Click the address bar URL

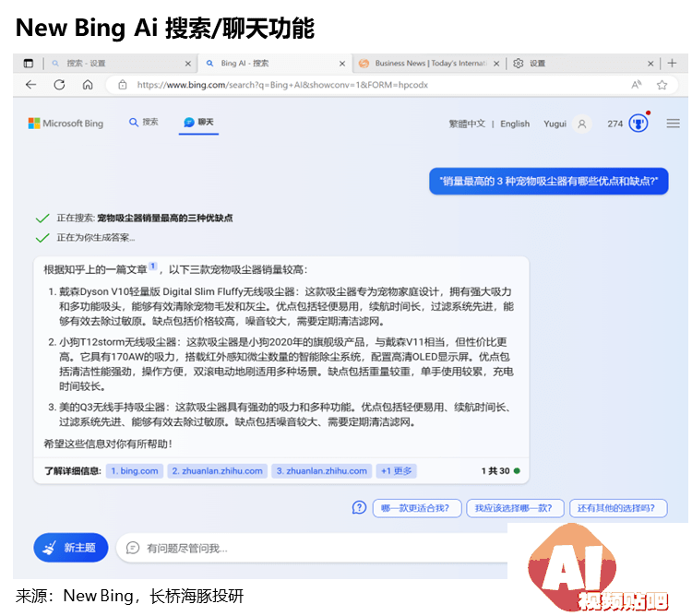[282, 85]
